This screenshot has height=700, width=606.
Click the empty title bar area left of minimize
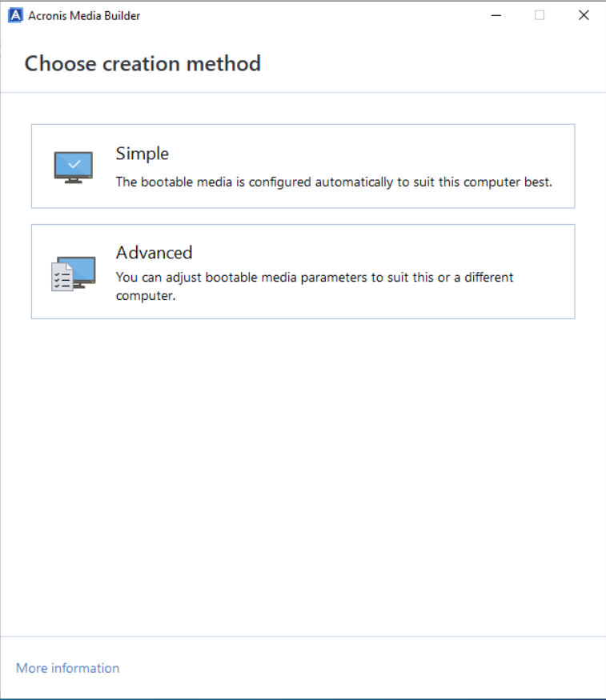click(320, 15)
